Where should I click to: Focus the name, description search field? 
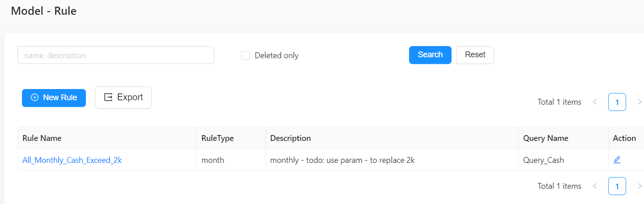coord(116,55)
